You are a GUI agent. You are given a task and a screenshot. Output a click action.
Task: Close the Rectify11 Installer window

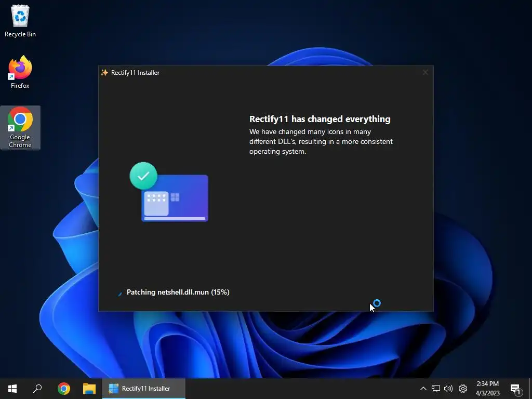click(425, 72)
